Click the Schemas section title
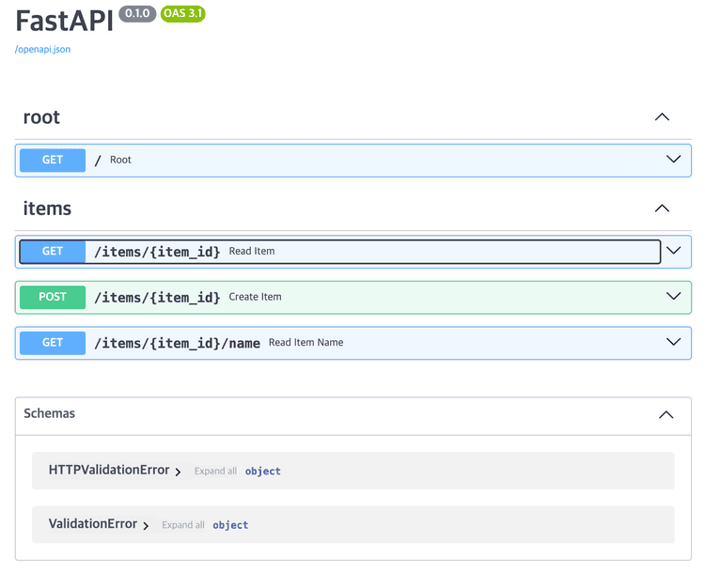Image resolution: width=705 pixels, height=588 pixels. click(x=50, y=413)
